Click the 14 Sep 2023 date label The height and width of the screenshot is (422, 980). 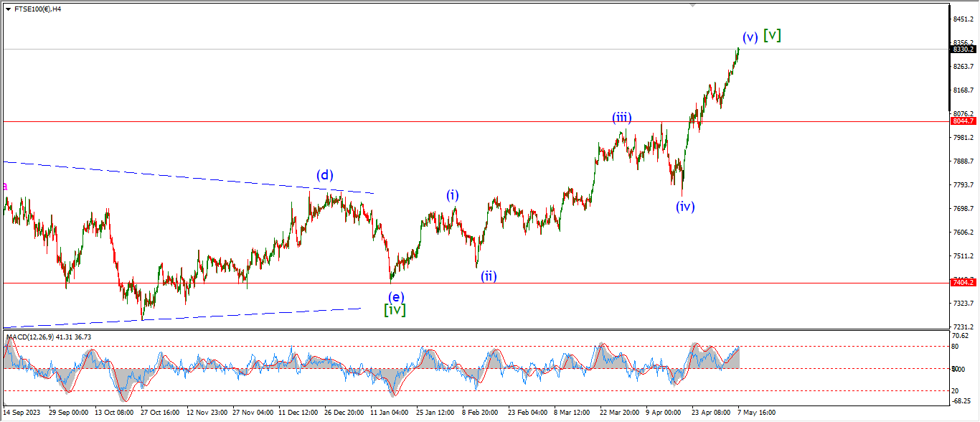coord(21,413)
